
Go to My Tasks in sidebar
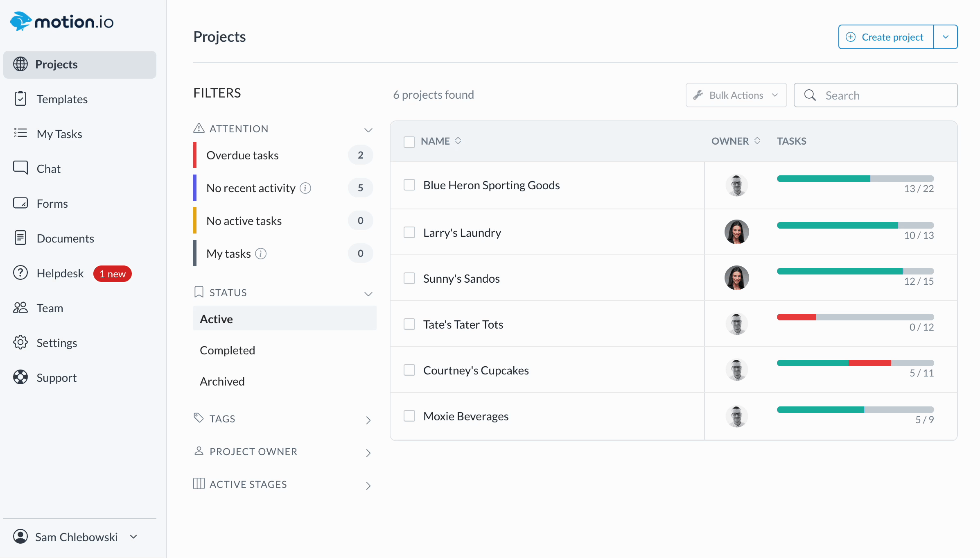click(x=59, y=134)
